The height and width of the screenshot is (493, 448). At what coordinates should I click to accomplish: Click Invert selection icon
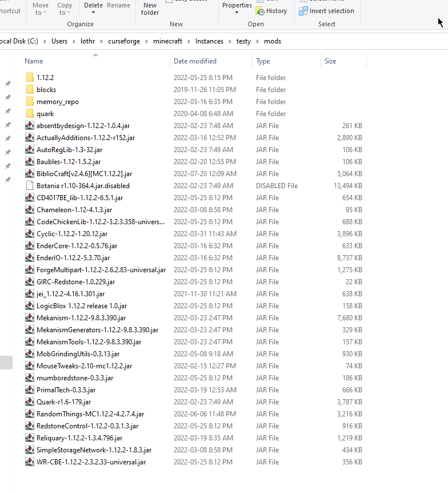303,11
